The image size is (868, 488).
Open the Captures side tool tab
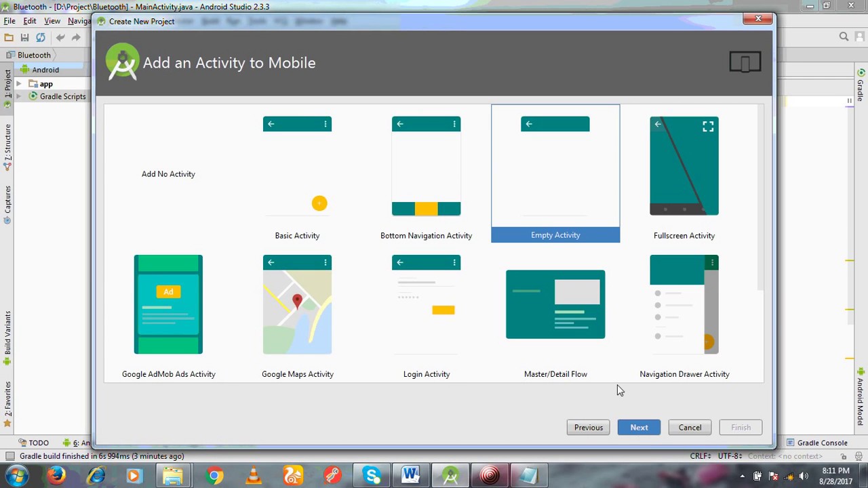(7, 205)
